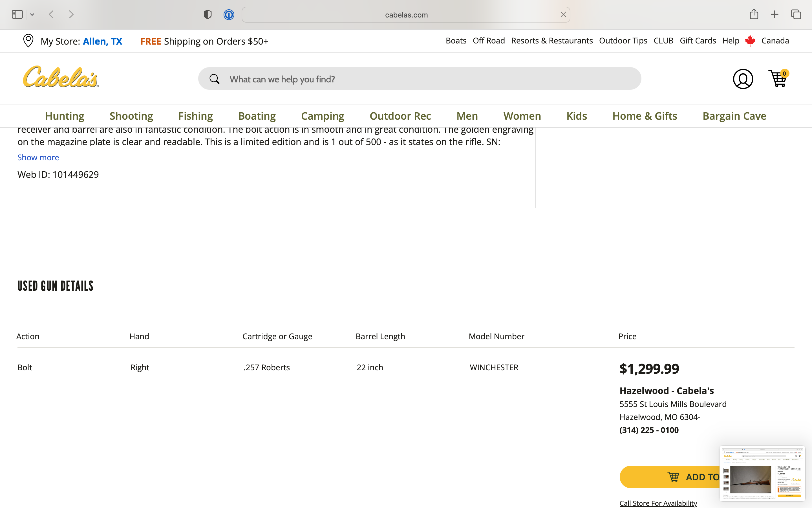Screen dimensions: 812x508
Task: Toggle the Safari sidebar icon
Action: tap(17, 14)
